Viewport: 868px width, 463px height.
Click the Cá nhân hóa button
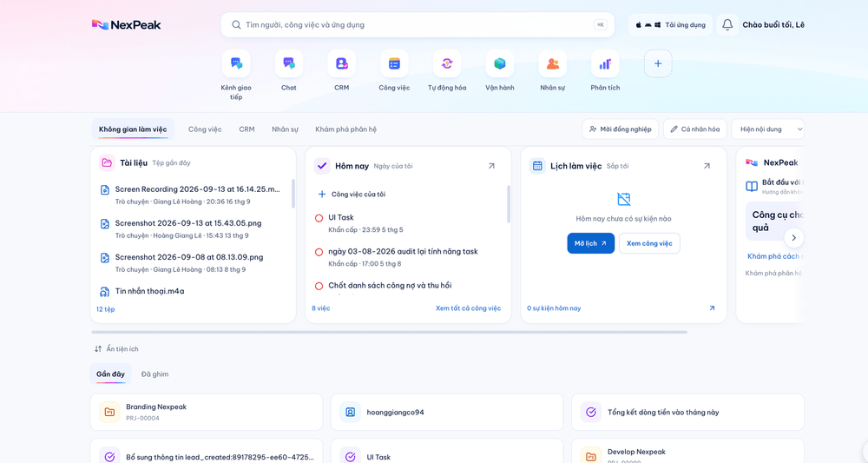(694, 129)
